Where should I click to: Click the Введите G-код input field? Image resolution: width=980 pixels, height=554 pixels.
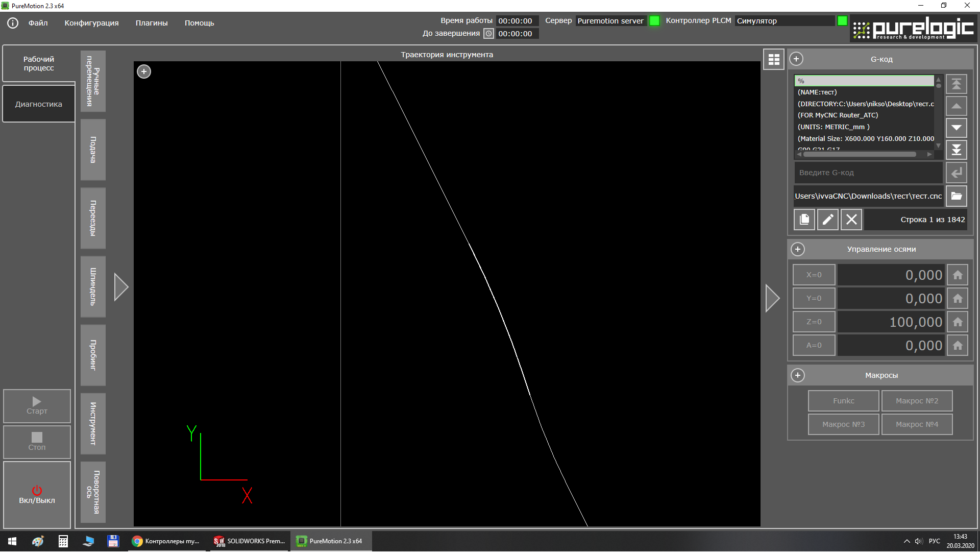coord(868,173)
